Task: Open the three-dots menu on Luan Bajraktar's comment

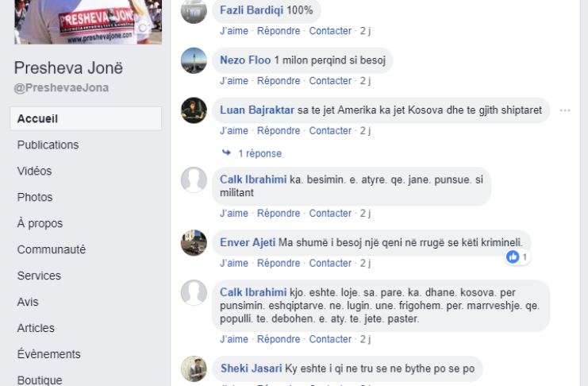Action: tap(565, 110)
